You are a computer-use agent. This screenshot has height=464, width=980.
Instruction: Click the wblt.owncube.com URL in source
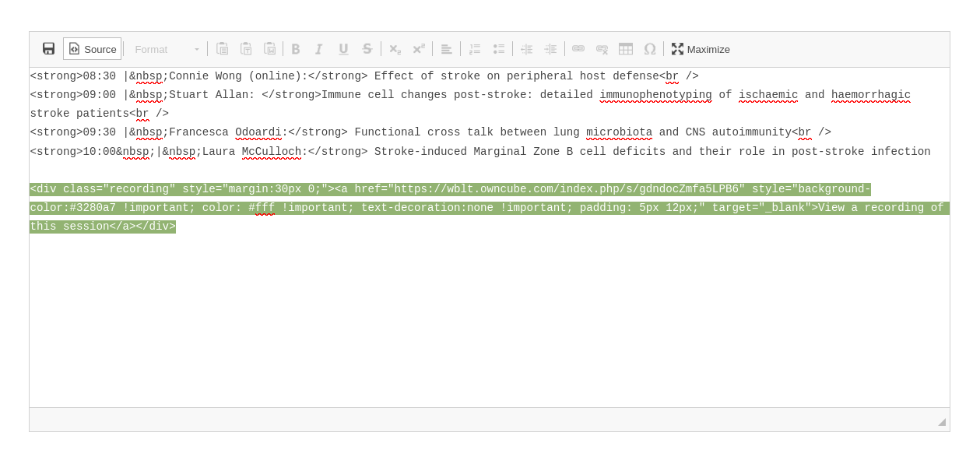[x=567, y=189]
